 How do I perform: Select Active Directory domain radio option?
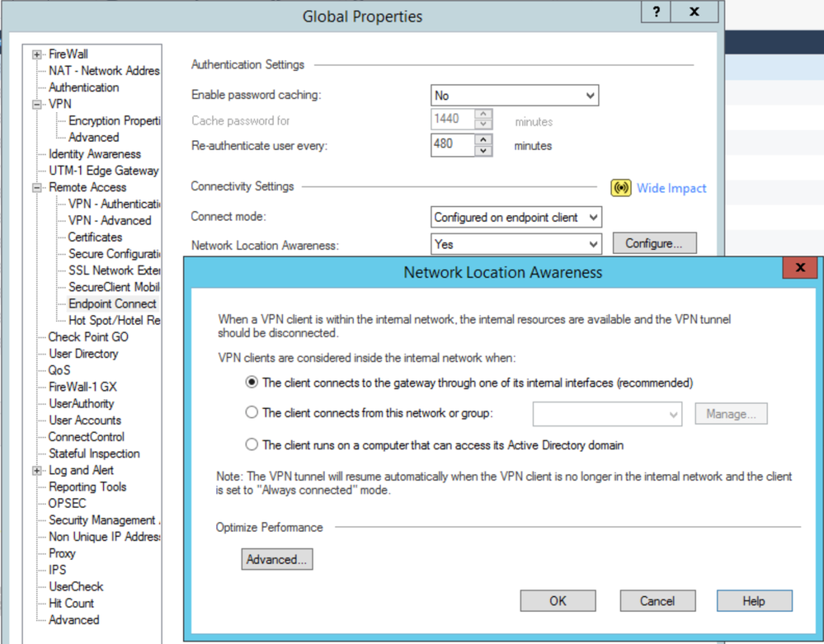click(252, 444)
